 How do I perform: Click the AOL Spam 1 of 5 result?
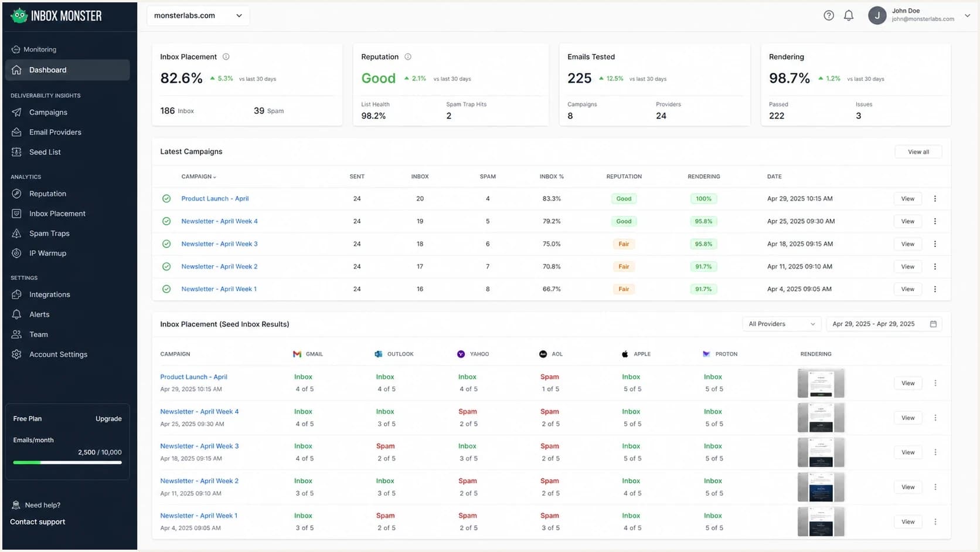[x=550, y=383]
